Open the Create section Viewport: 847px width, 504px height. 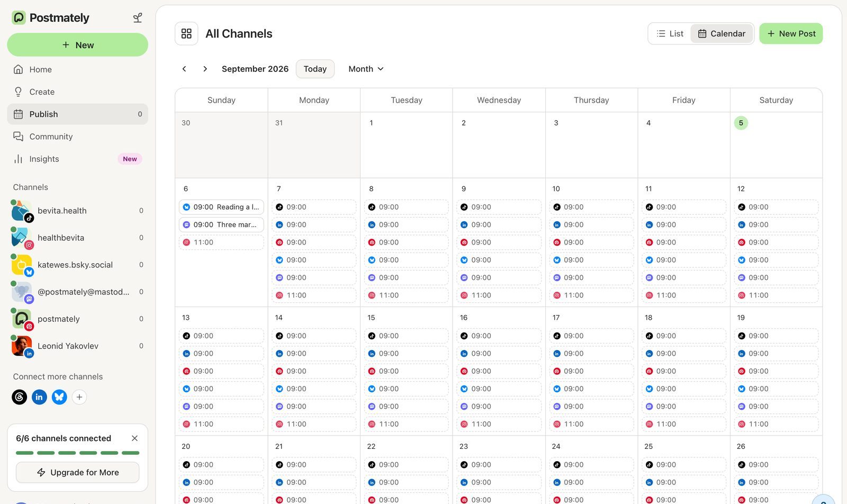[78, 92]
